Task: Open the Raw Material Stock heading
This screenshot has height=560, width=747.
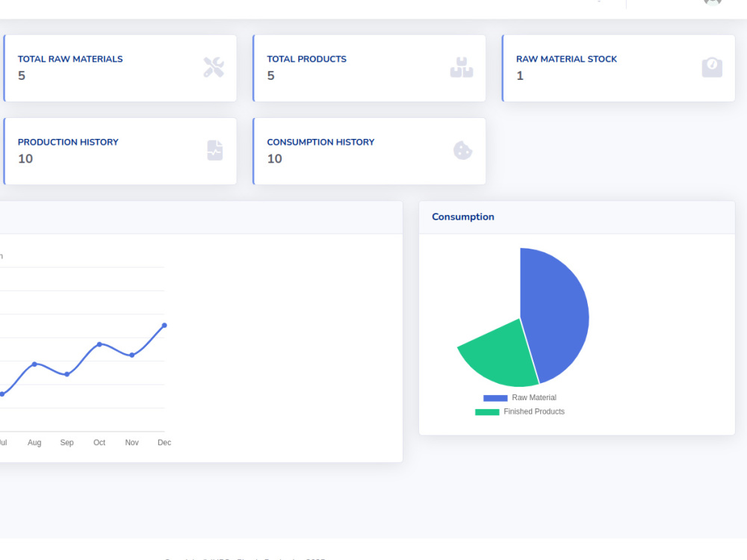Action: pos(566,59)
